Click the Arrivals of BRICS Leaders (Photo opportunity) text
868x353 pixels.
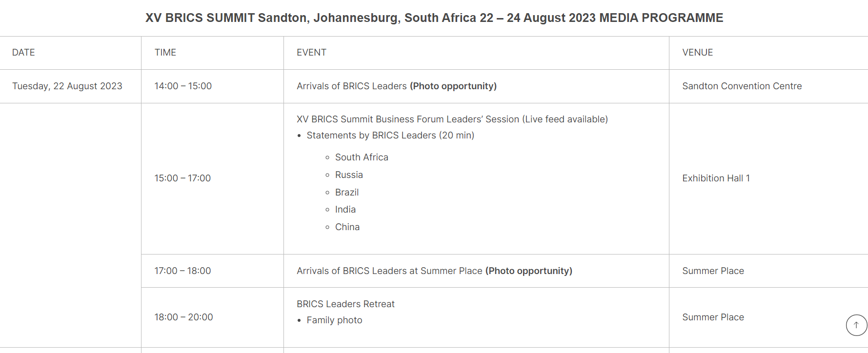pyautogui.click(x=397, y=86)
